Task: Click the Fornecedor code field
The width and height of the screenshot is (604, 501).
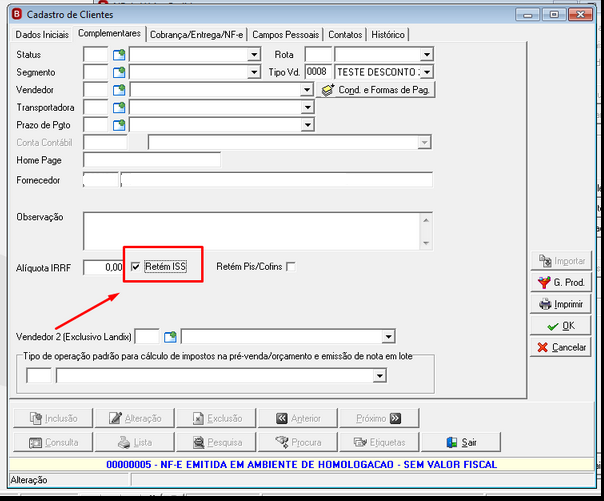Action: [101, 180]
